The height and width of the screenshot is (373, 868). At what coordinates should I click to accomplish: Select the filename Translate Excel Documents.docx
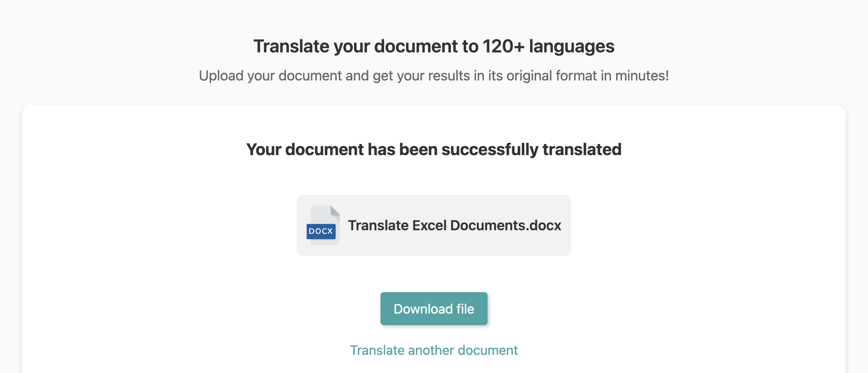pyautogui.click(x=455, y=226)
